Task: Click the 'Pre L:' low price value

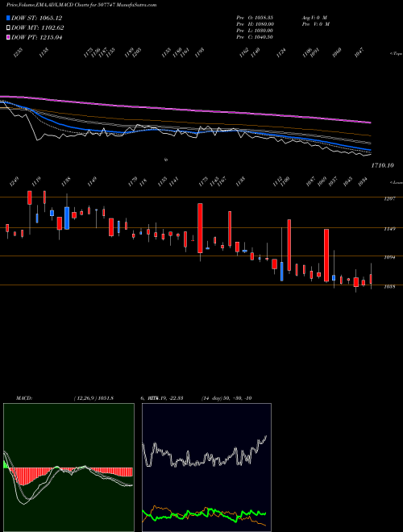Action: [255, 31]
